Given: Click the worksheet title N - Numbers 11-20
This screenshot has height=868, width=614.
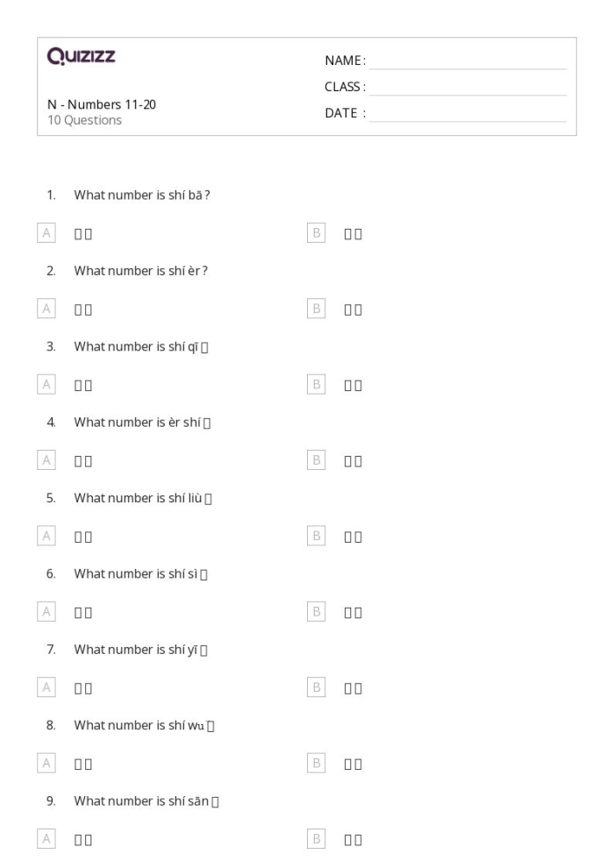Looking at the screenshot, I should tap(102, 105).
